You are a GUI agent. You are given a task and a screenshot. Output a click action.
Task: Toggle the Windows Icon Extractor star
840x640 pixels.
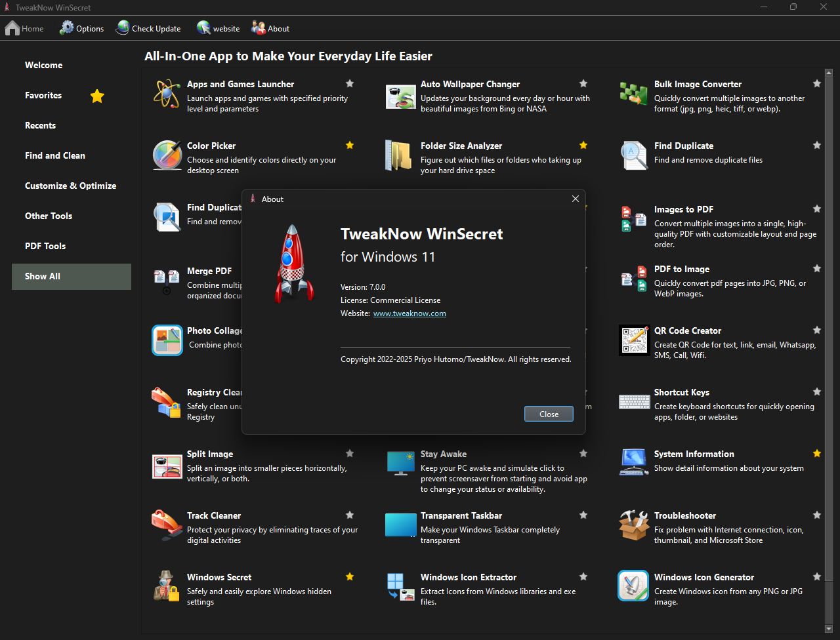[583, 576]
